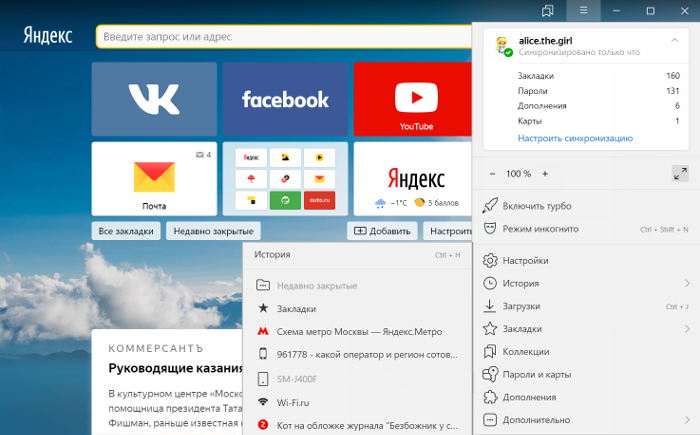Open synced Пароли count row
700x435 pixels.
point(598,91)
